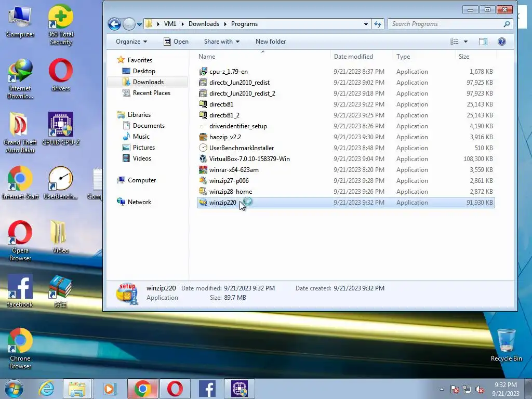Click the muted volume tray icon
Screen dimensions: 532x399
(x=480, y=390)
